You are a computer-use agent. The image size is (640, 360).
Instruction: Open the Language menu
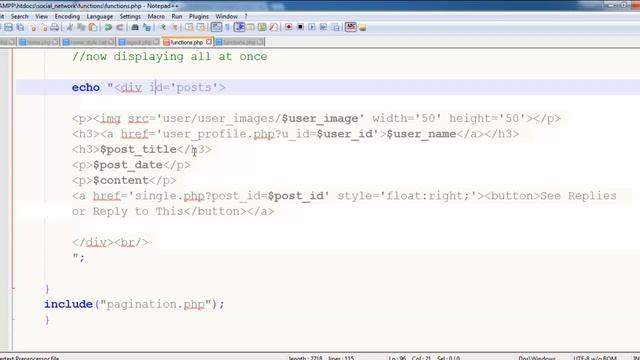(100, 16)
